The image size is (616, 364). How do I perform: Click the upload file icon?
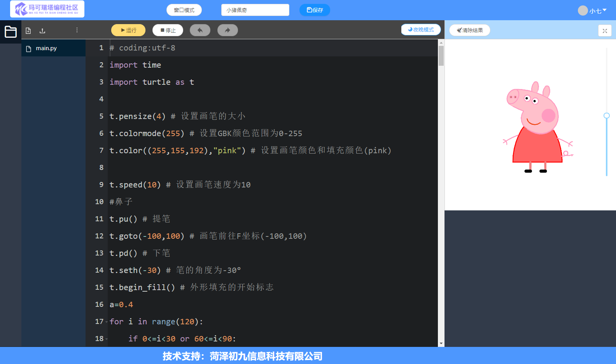coord(42,31)
